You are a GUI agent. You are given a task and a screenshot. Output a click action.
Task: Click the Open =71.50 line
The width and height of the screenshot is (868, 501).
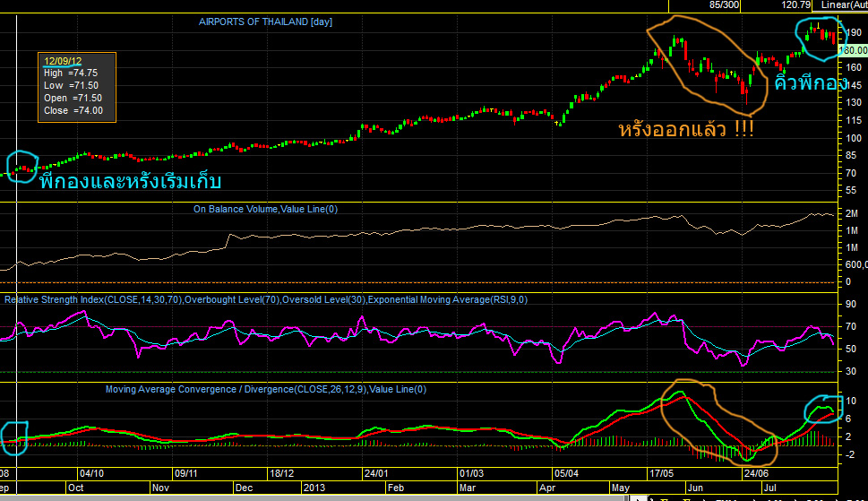pyautogui.click(x=73, y=98)
